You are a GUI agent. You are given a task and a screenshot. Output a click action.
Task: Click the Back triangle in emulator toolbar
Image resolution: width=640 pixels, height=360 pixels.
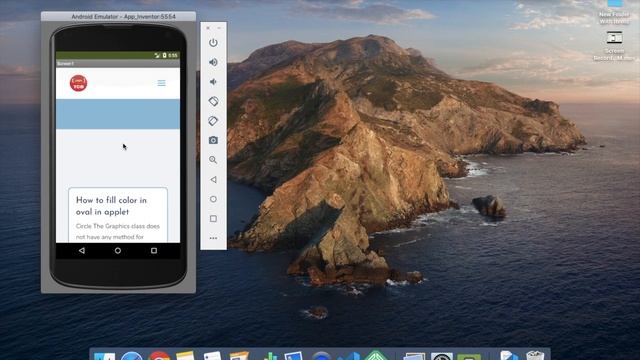[213, 180]
